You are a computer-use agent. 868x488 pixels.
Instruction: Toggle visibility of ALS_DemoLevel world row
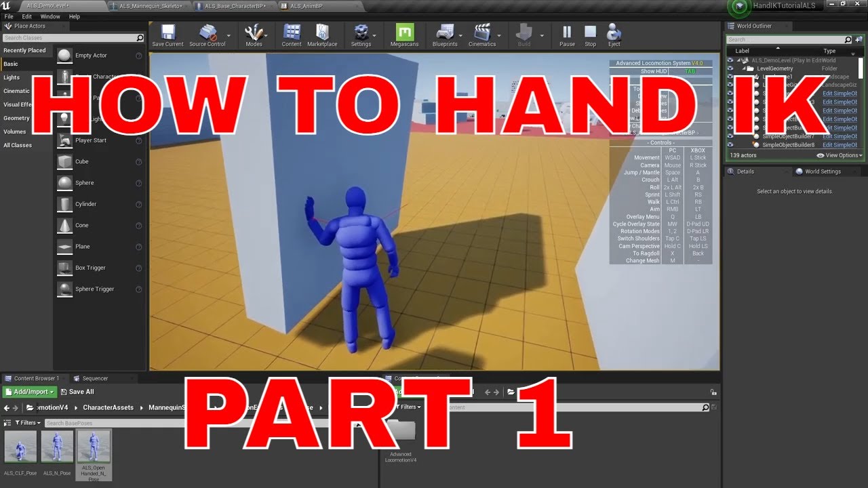pyautogui.click(x=730, y=60)
